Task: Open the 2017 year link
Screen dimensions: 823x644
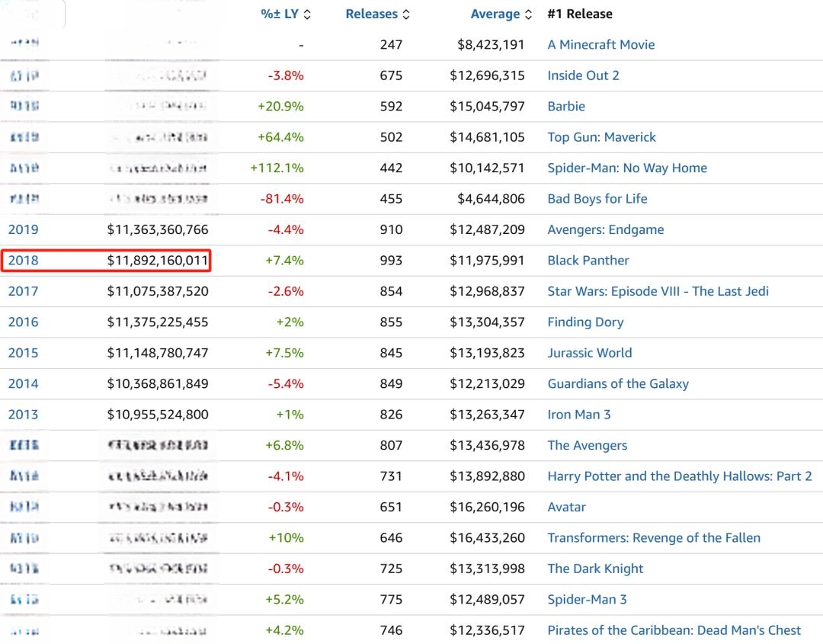Action: coord(23,291)
